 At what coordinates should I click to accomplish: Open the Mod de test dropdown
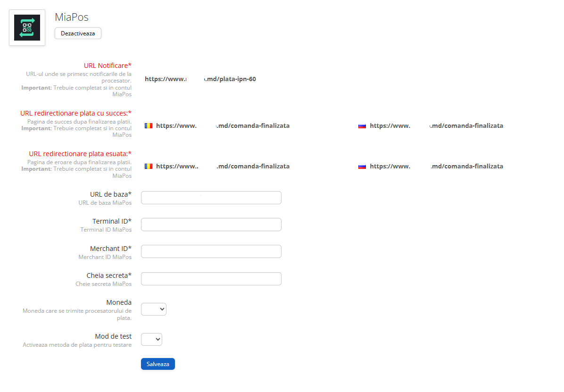click(x=151, y=340)
